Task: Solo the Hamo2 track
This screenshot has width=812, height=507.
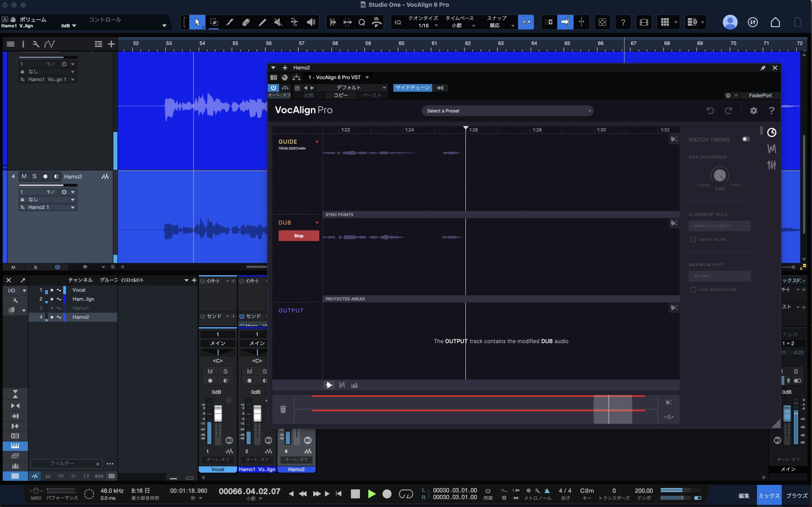Action: (x=34, y=176)
